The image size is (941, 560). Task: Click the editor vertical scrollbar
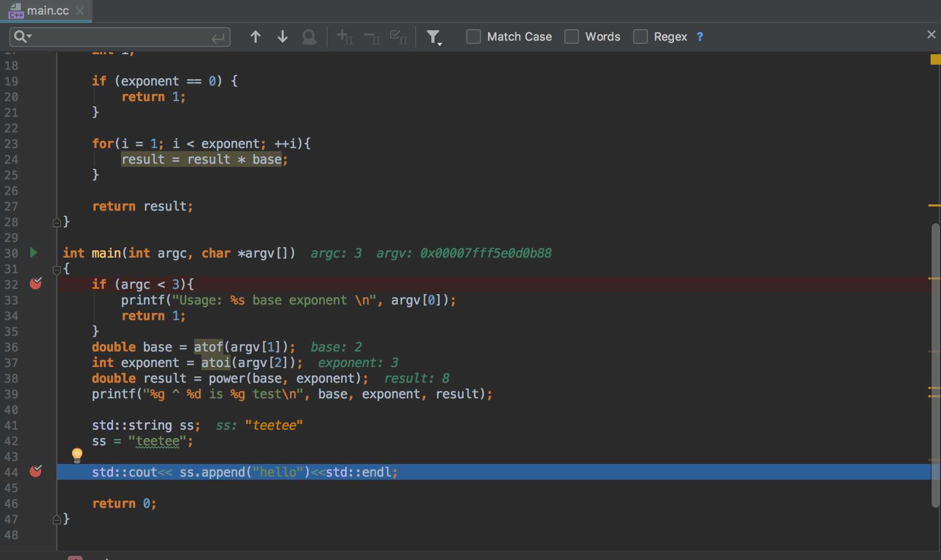(x=935, y=365)
